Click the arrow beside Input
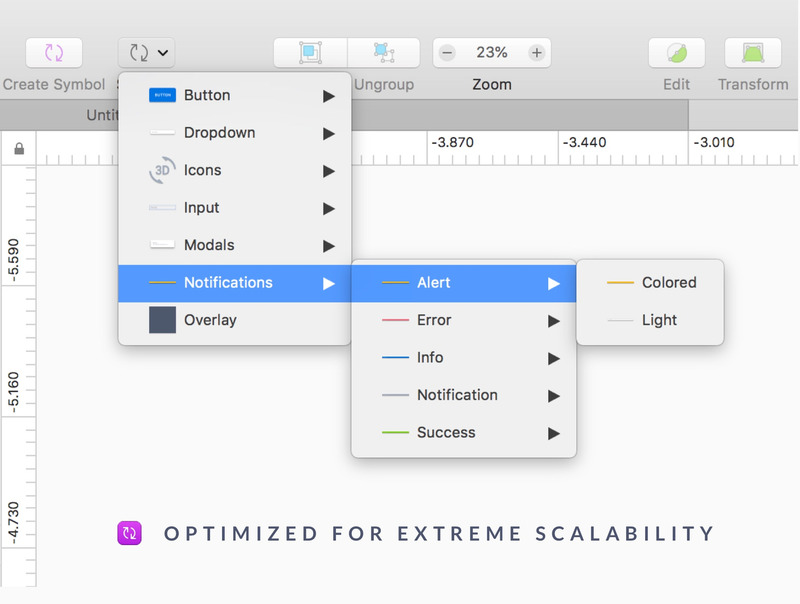Screen dimensions: 800x604 (x=329, y=209)
